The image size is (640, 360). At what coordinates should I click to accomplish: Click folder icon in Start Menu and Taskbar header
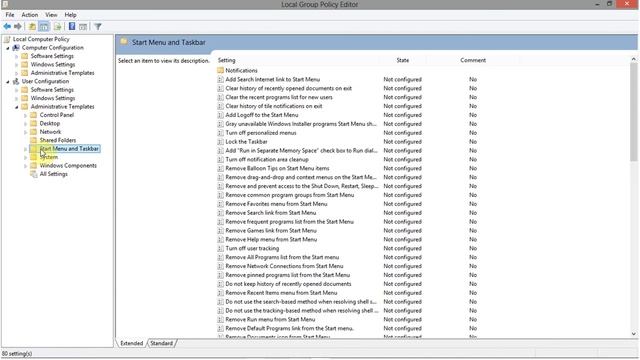124,42
